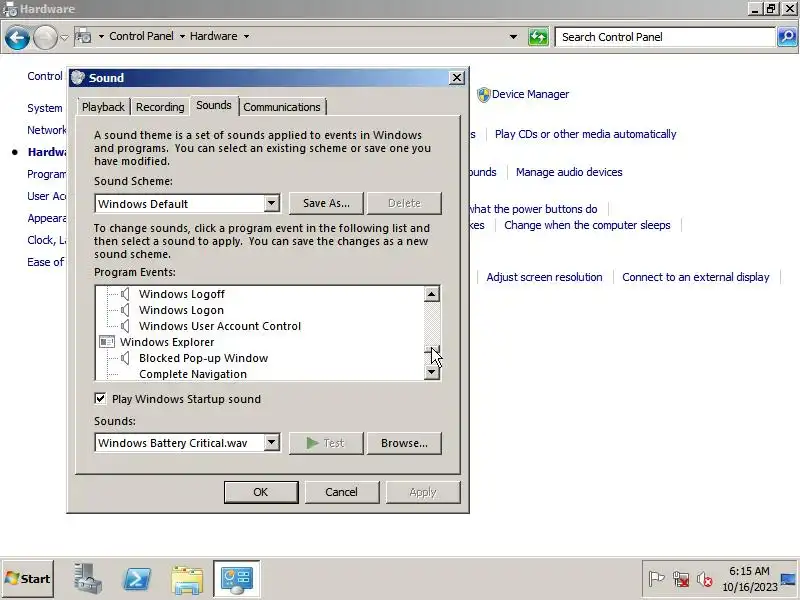Image resolution: width=800 pixels, height=600 pixels.
Task: Click speaker icon beside Windows Logoff
Action: pos(125,294)
